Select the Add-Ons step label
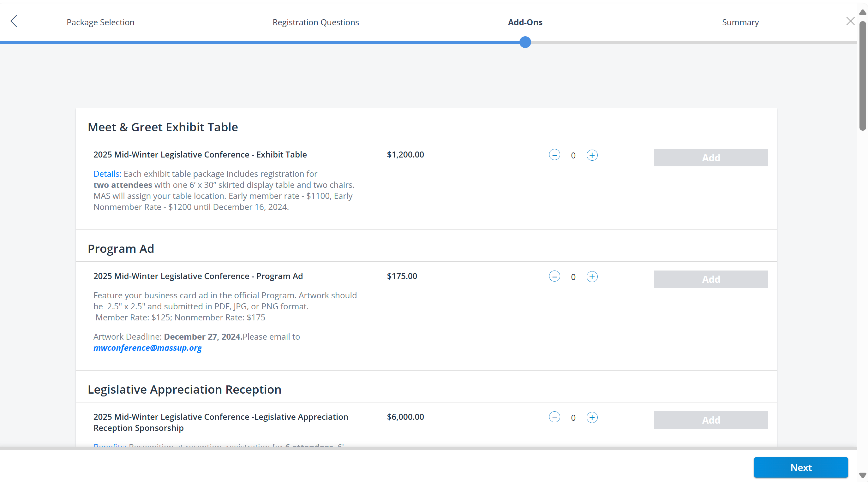This screenshot has height=482, width=868. click(x=525, y=22)
